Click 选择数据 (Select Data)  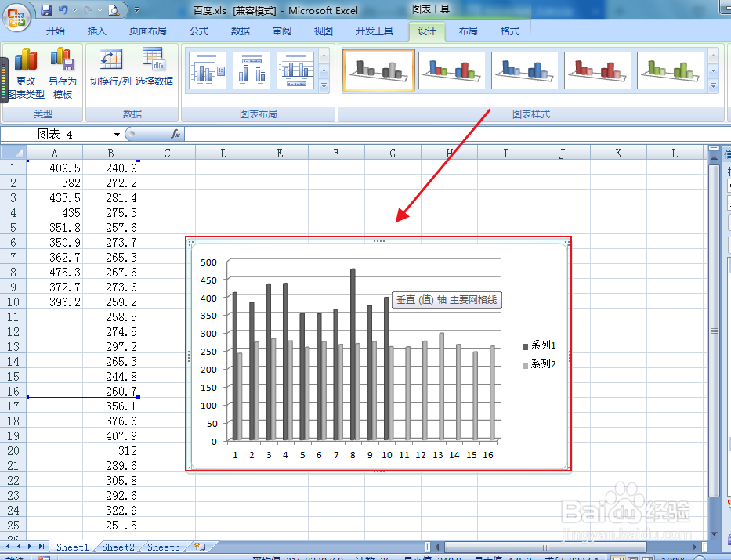click(154, 67)
